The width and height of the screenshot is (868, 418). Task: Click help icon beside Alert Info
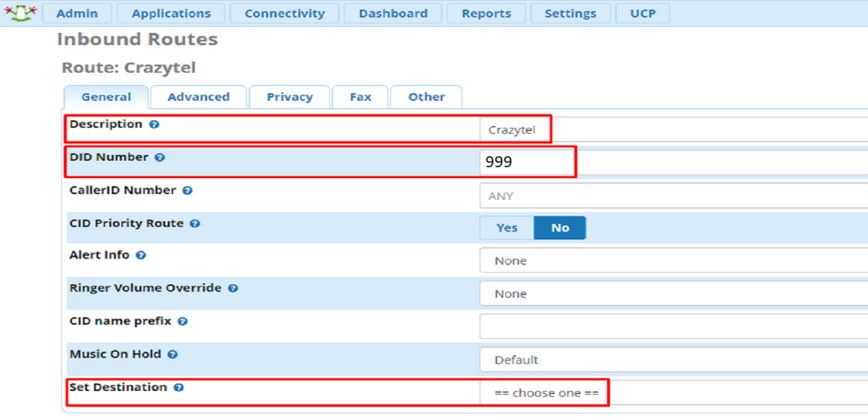[141, 255]
